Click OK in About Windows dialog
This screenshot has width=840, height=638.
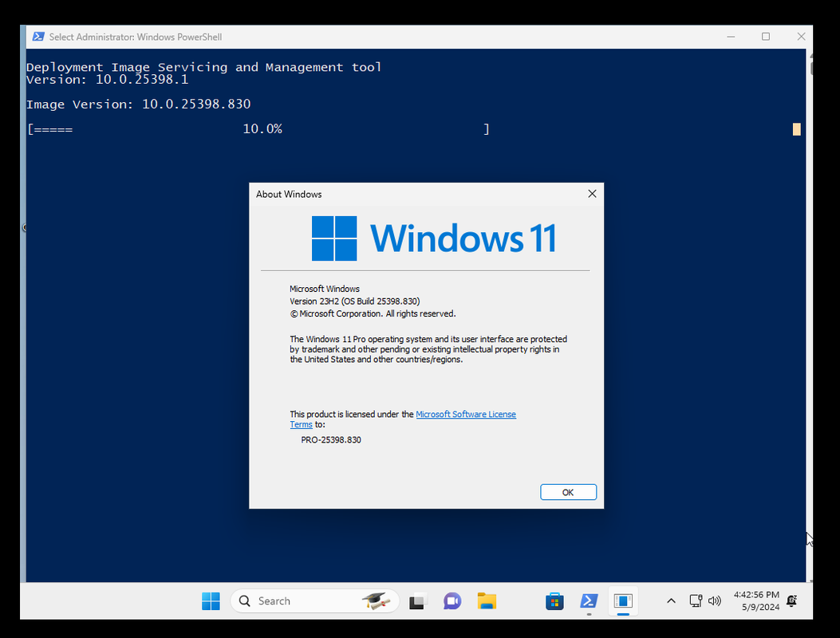(x=568, y=492)
